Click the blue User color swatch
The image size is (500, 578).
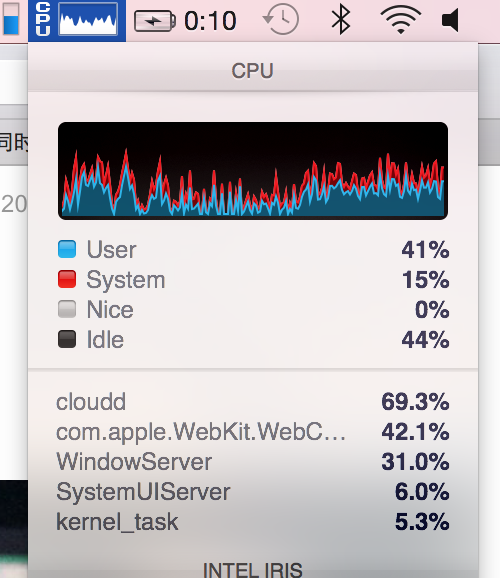(x=67, y=249)
